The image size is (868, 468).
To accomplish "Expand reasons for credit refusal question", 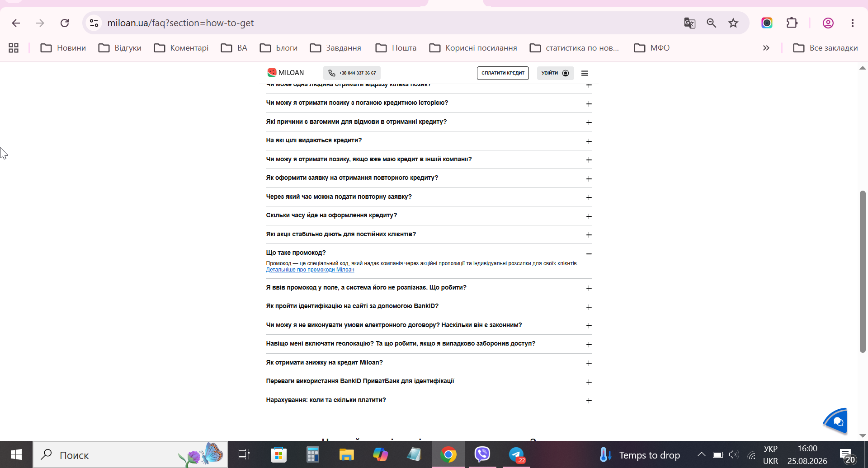I will pos(429,122).
